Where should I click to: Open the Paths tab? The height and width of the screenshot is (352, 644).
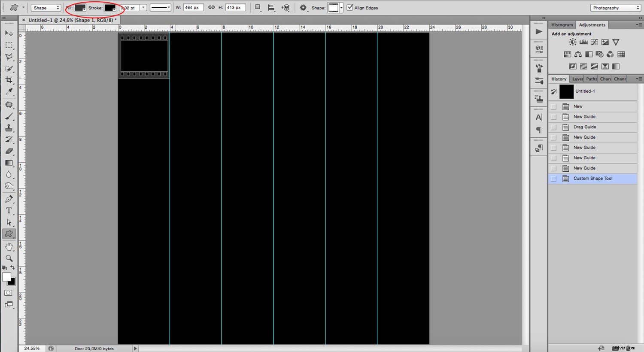click(x=591, y=79)
